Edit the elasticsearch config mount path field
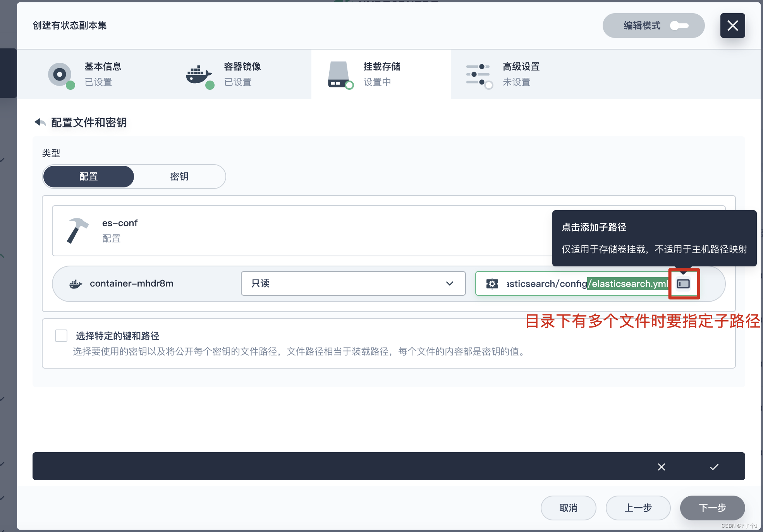Viewport: 763px width, 532px height. point(587,284)
